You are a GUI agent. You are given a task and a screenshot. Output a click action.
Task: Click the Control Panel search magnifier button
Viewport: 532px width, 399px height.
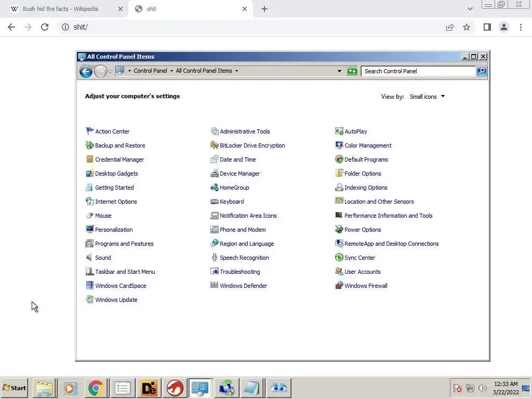pyautogui.click(x=482, y=71)
